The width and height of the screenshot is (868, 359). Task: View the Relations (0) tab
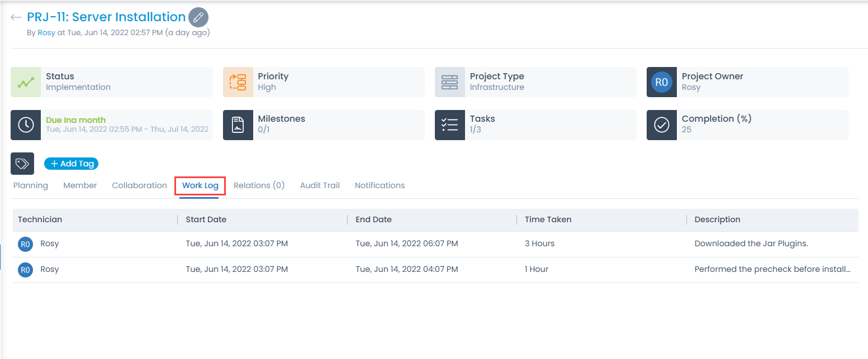click(x=259, y=185)
